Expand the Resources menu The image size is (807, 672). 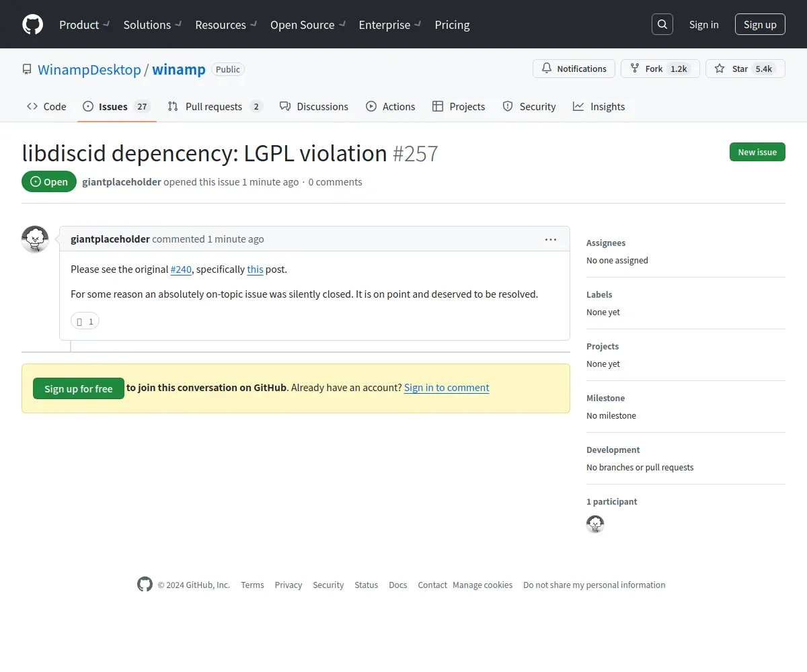[226, 25]
